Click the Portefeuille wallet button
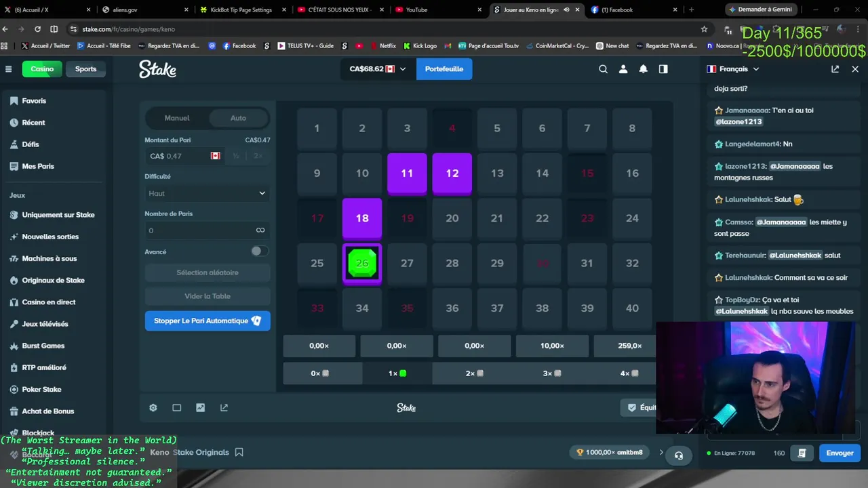 (x=444, y=69)
